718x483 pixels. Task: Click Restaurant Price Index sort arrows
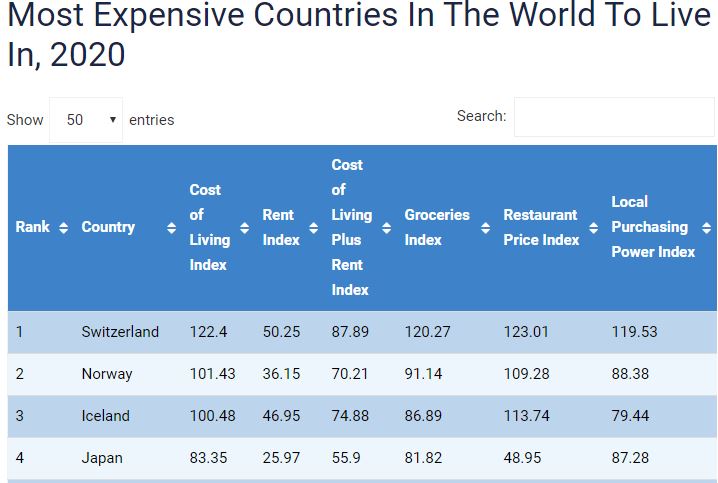(x=593, y=228)
